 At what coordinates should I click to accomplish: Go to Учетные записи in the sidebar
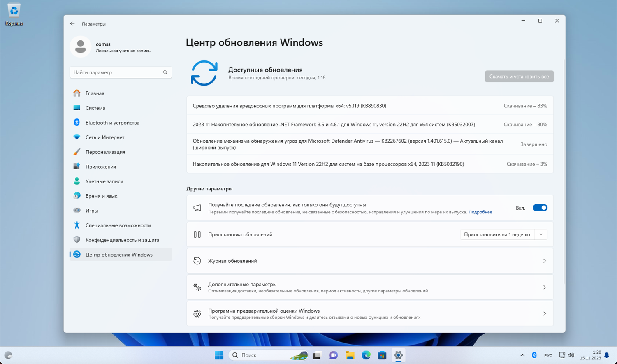pyautogui.click(x=121, y=181)
